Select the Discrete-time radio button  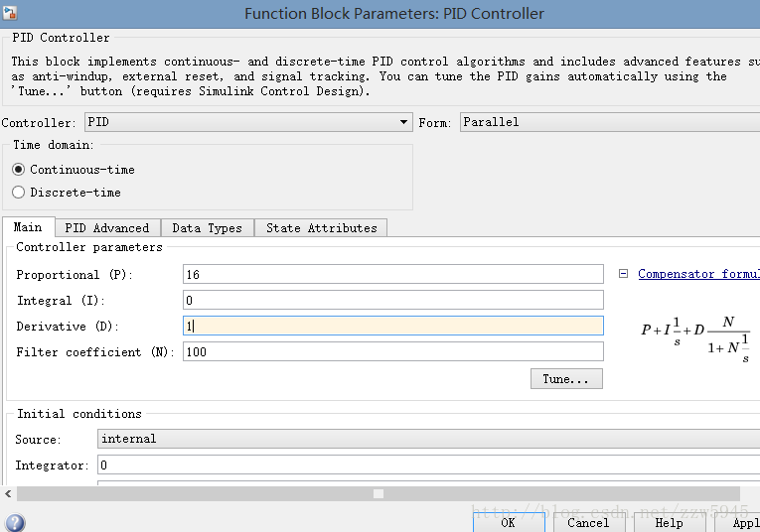pos(19,193)
